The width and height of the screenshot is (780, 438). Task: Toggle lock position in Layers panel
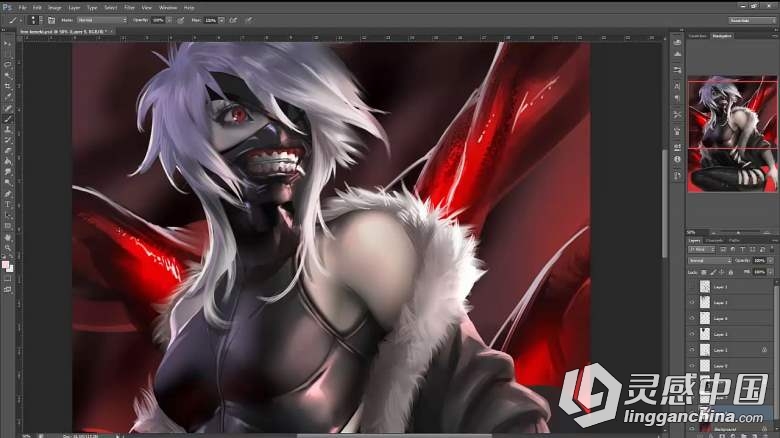[x=722, y=272]
